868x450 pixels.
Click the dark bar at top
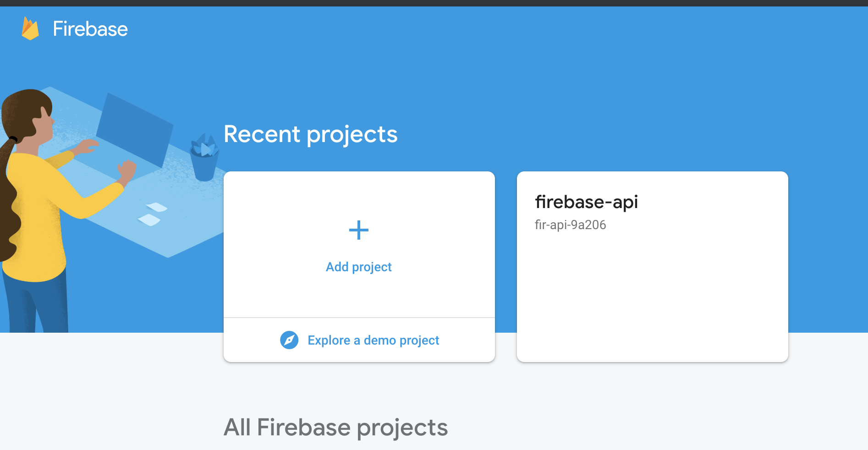click(434, 3)
